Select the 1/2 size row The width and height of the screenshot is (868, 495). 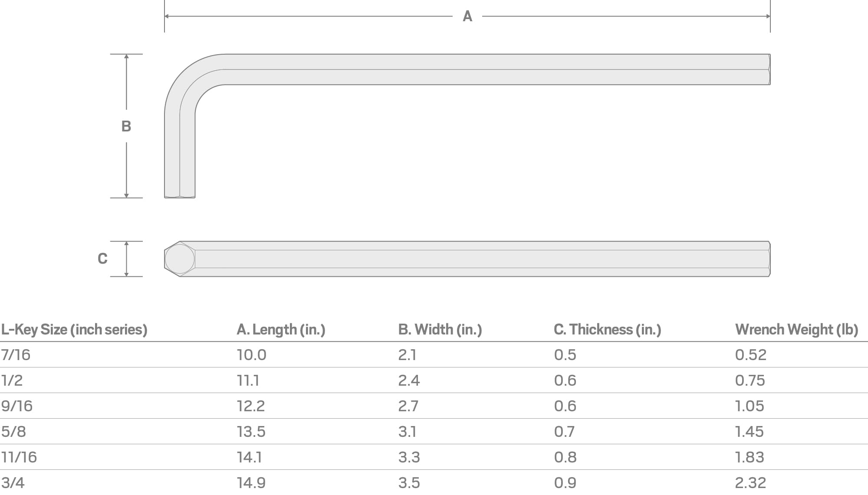(x=434, y=380)
